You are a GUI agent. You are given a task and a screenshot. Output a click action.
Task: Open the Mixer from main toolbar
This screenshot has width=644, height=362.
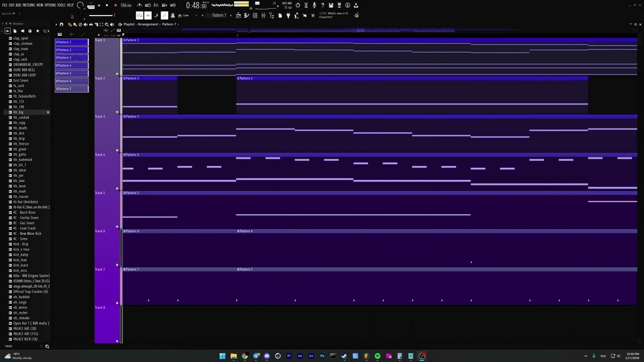pos(263,16)
